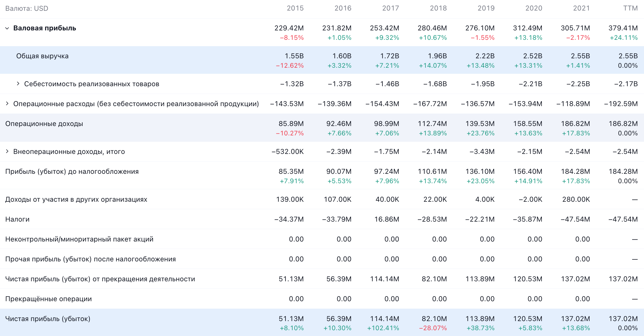This screenshot has width=644, height=336.
Task: Select Чистая прибыль от прекращения деятельности label
Action: pos(100,279)
